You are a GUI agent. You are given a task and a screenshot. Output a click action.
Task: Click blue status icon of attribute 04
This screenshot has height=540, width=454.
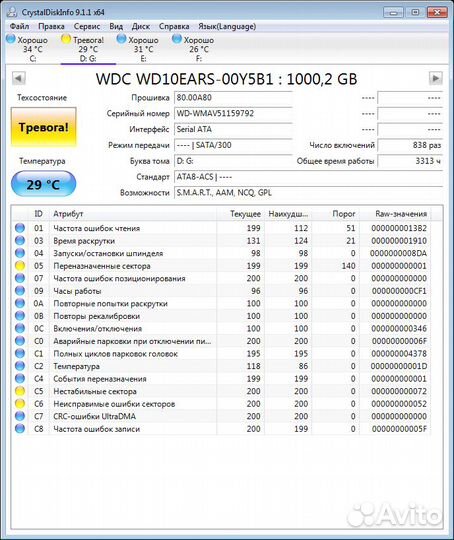(x=20, y=253)
